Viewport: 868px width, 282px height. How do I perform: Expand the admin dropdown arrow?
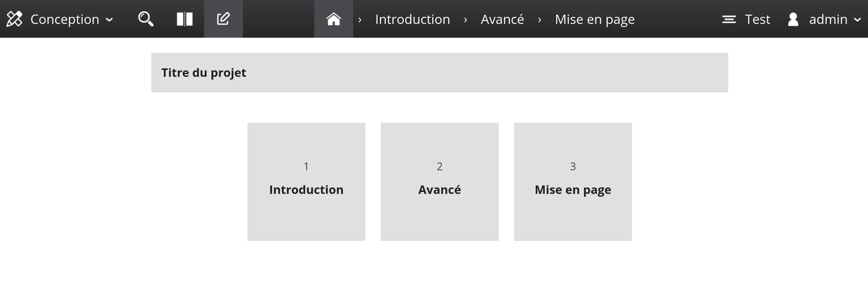pyautogui.click(x=858, y=20)
